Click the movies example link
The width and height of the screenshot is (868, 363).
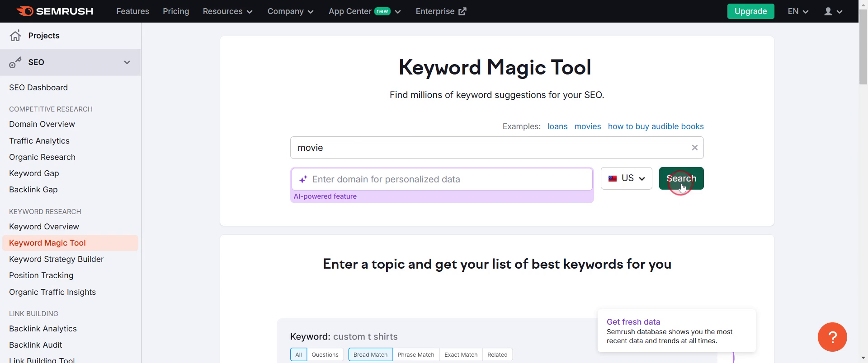588,126
